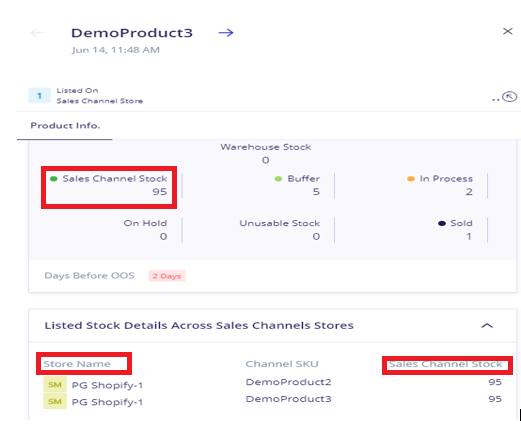The height and width of the screenshot is (426, 521).
Task: Close the DemoProduct3 detail panel
Action: [507, 31]
